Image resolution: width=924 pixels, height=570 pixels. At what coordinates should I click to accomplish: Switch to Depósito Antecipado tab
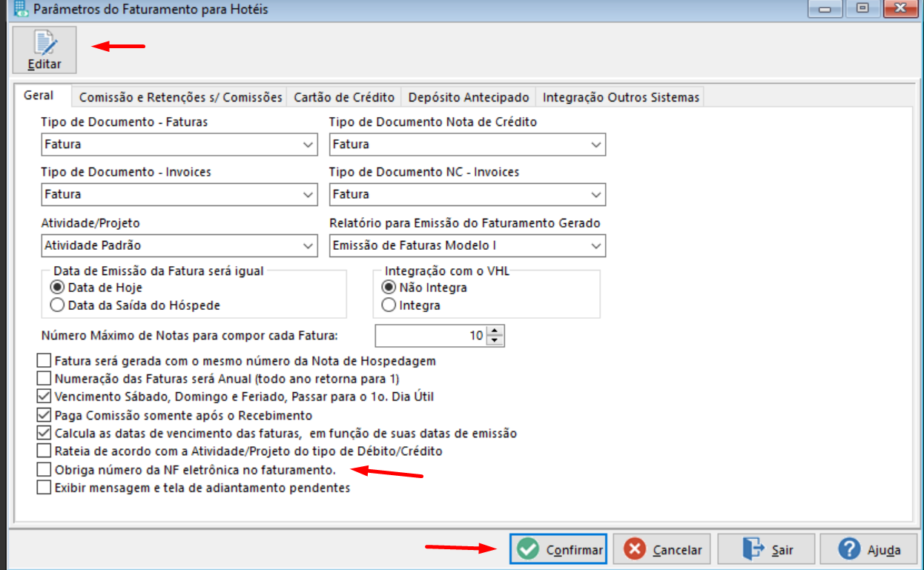469,97
